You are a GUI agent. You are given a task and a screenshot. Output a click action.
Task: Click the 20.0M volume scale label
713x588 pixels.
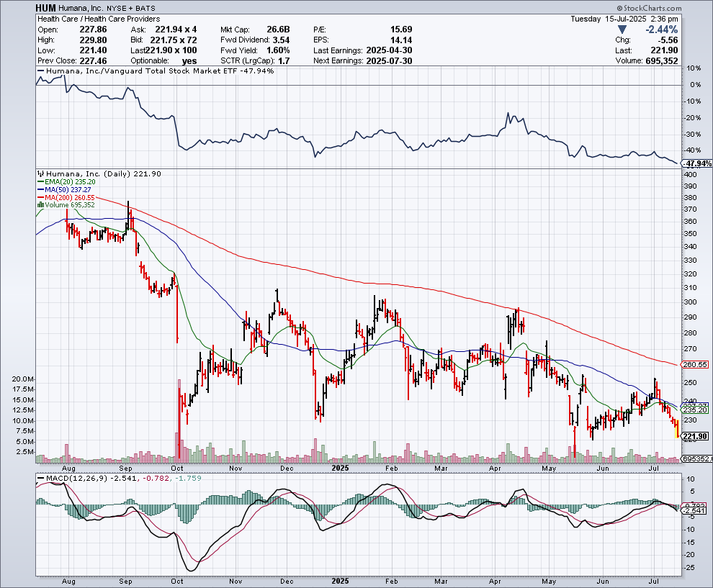(22, 379)
